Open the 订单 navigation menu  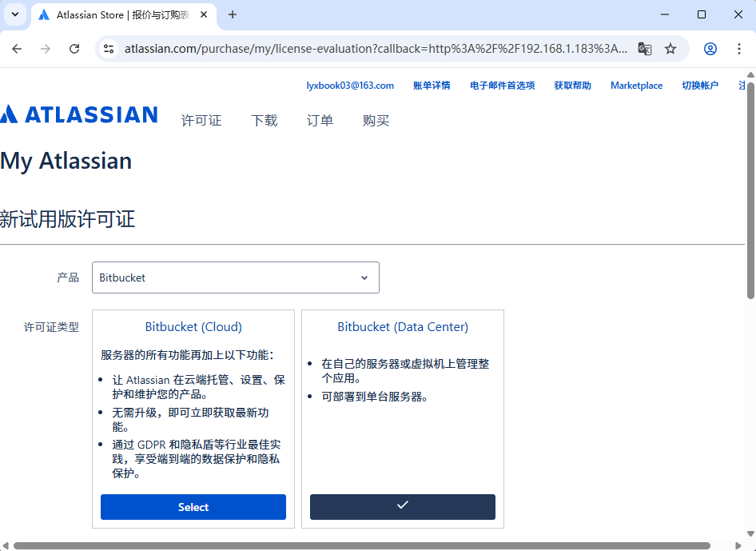(x=320, y=121)
